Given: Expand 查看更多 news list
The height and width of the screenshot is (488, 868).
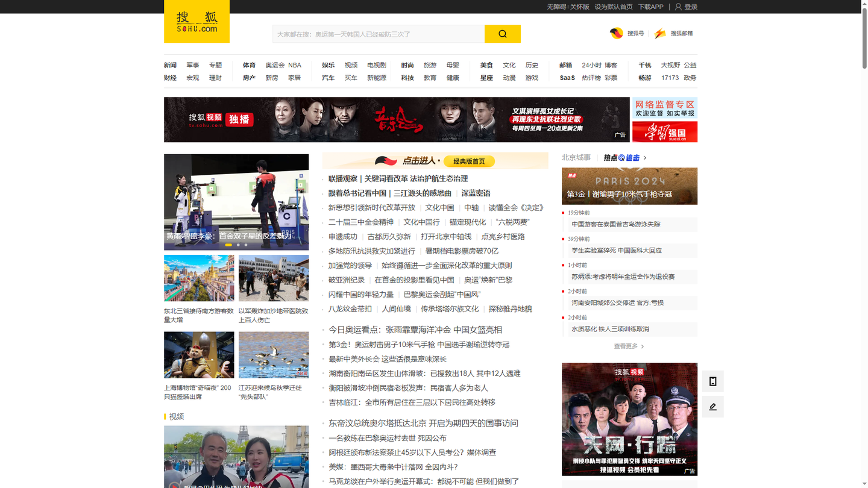Looking at the screenshot, I should (629, 346).
